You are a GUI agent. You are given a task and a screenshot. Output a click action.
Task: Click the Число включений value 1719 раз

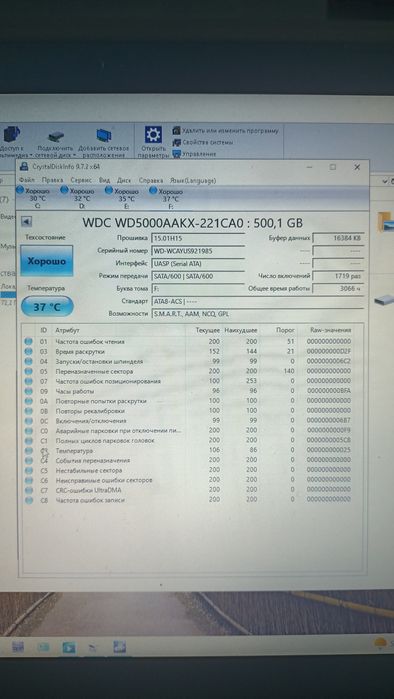pyautogui.click(x=338, y=276)
